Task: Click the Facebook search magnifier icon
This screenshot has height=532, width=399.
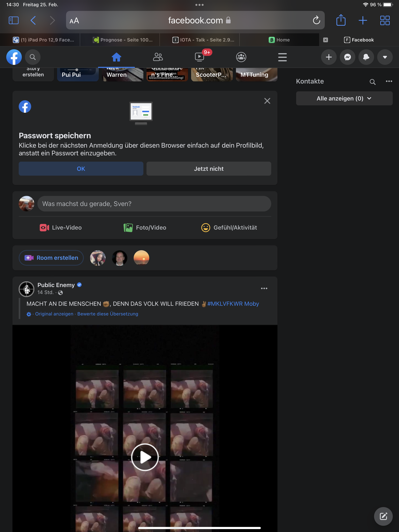Action: [x=33, y=57]
